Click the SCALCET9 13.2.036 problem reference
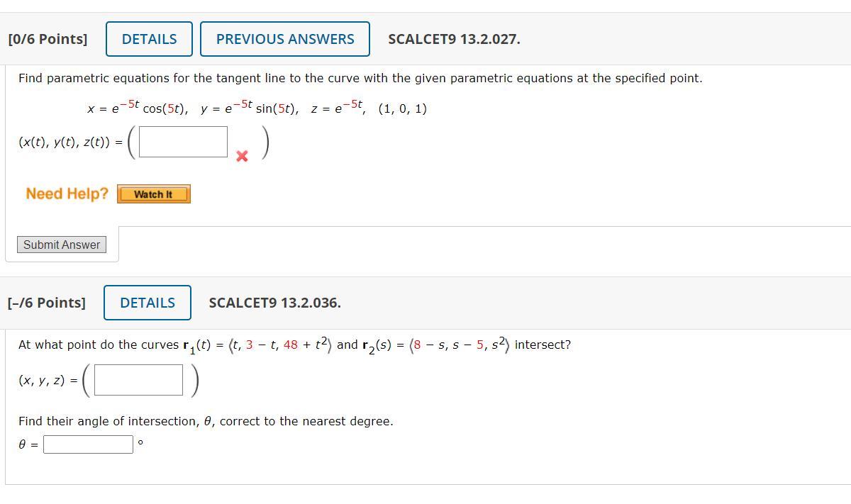This screenshot has height=504, width=851. (275, 302)
